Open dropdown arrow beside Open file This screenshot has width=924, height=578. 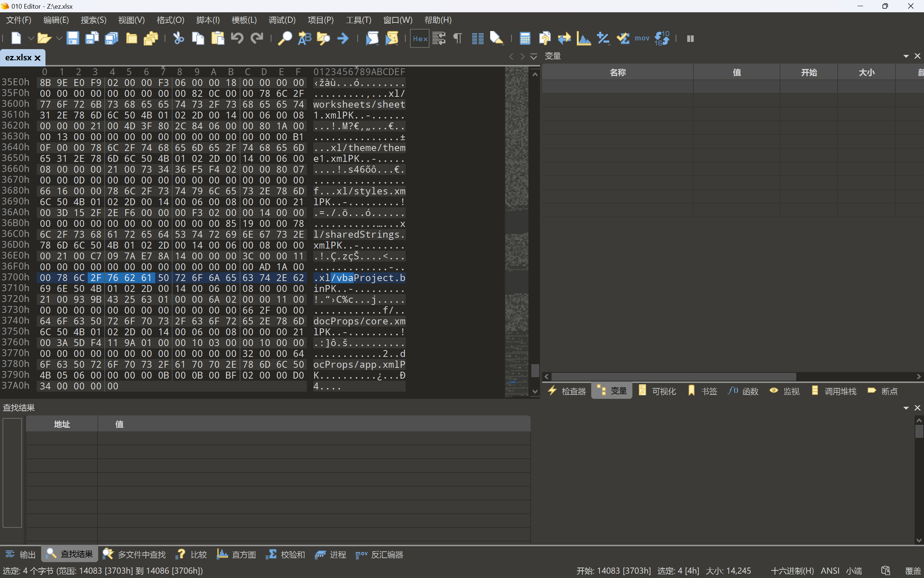tap(59, 38)
